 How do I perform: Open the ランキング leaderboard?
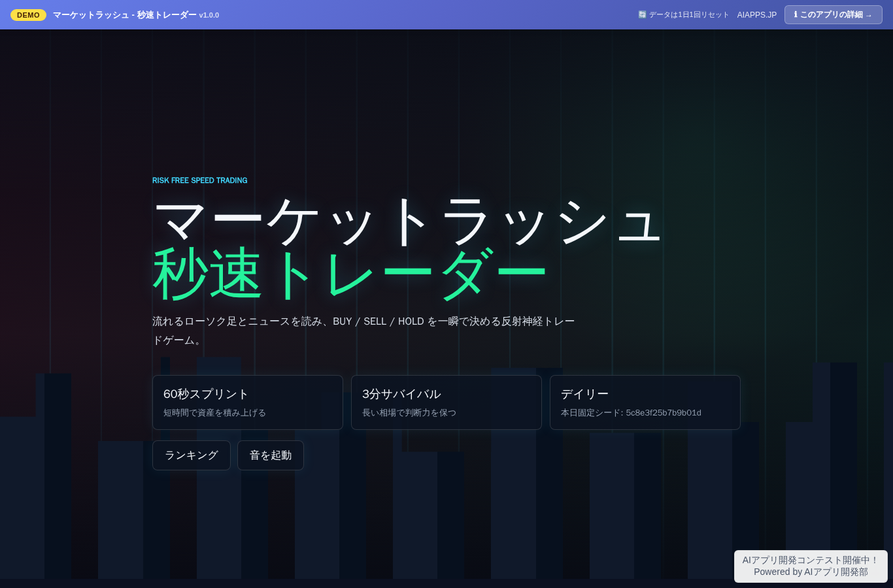pos(192,455)
